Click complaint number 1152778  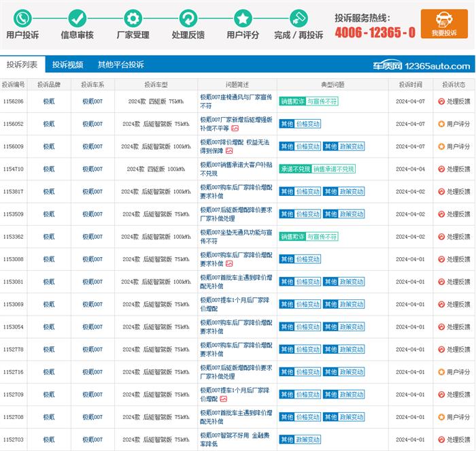[x=14, y=349]
